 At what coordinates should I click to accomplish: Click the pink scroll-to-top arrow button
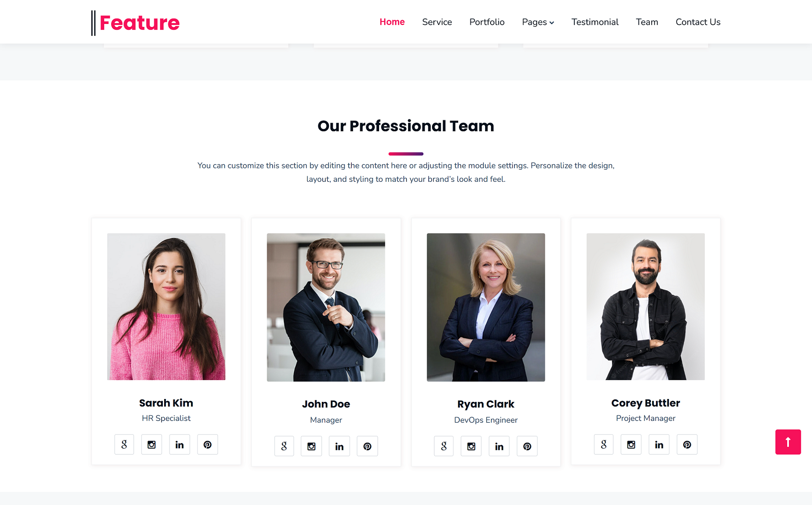(x=788, y=442)
